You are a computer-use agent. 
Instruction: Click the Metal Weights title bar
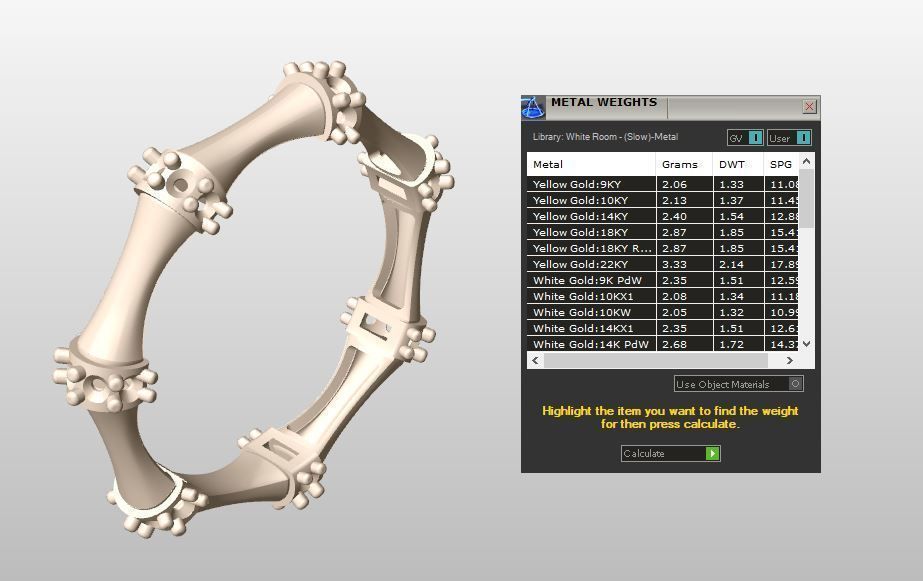point(671,107)
